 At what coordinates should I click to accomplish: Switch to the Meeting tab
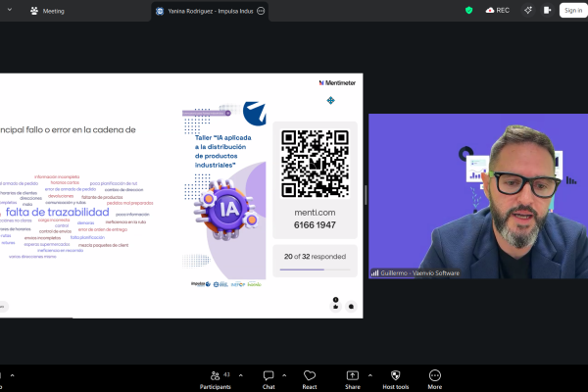click(47, 11)
